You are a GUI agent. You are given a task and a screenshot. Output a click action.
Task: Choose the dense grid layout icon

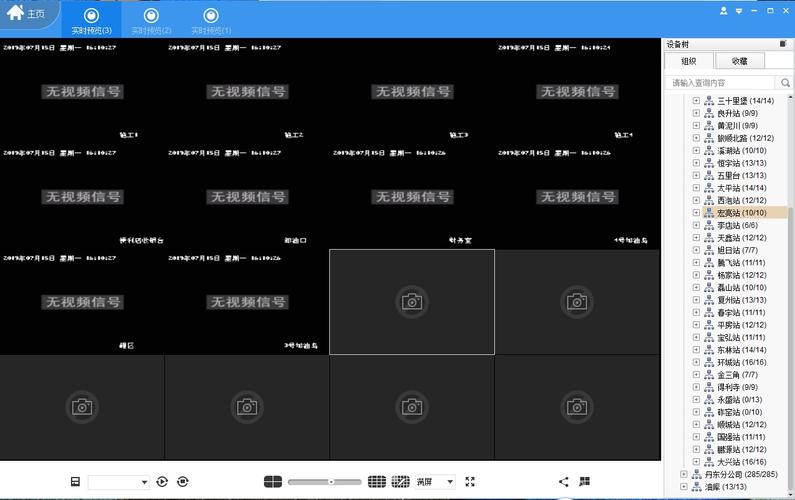377,481
